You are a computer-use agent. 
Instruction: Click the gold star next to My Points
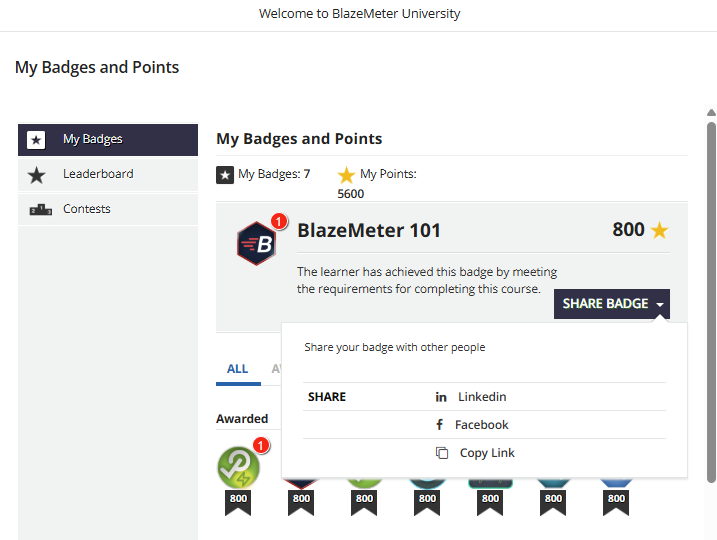(x=346, y=175)
